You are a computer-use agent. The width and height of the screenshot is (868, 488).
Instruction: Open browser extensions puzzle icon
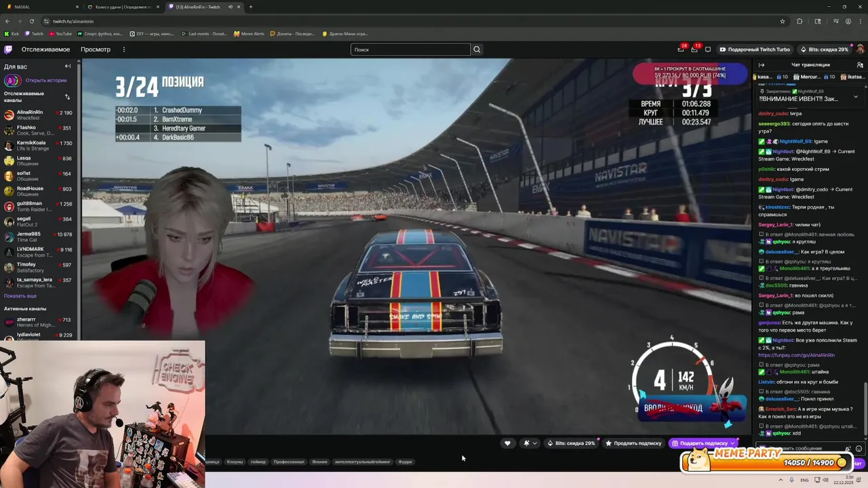tap(800, 21)
